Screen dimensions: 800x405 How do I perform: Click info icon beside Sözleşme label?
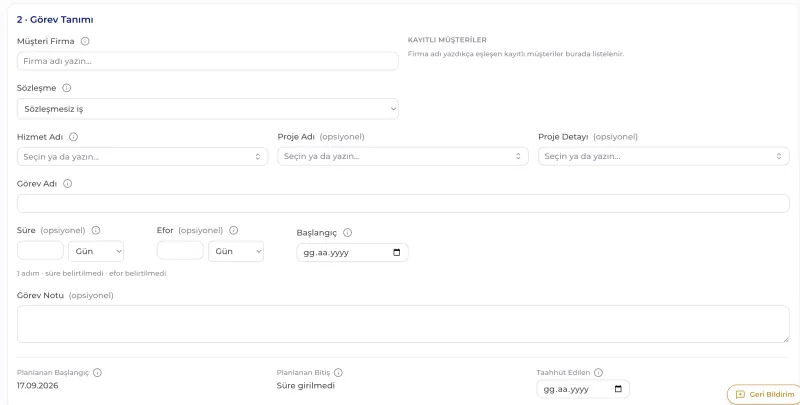[x=67, y=88]
